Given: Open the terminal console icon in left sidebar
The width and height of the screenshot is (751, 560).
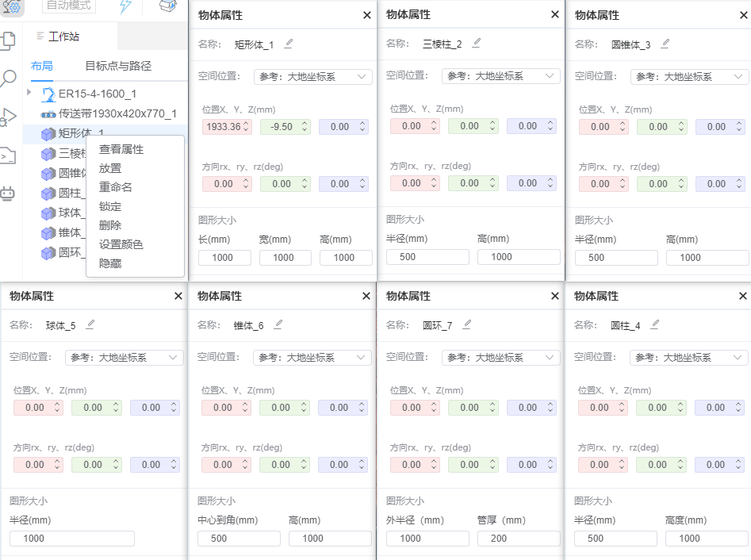Looking at the screenshot, I should click(x=7, y=155).
